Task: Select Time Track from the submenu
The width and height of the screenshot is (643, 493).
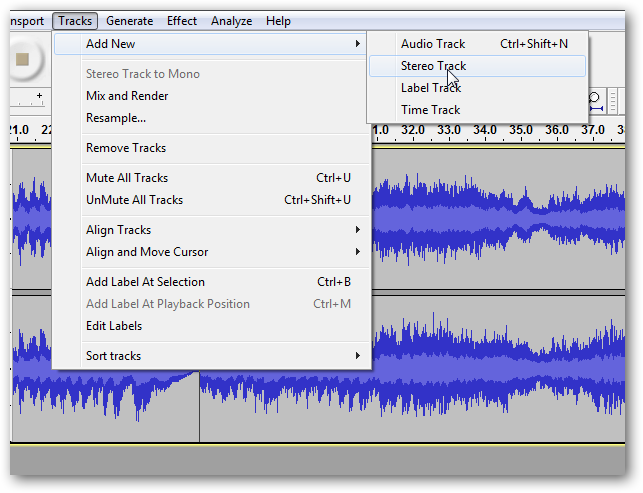Action: (x=477, y=110)
